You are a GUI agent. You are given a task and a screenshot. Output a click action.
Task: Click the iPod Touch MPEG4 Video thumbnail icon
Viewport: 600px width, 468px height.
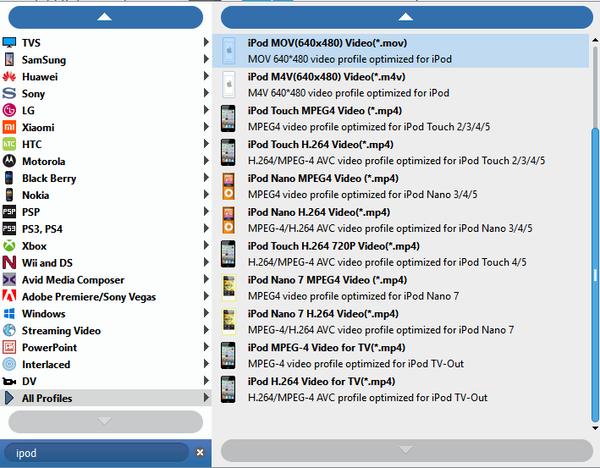228,119
